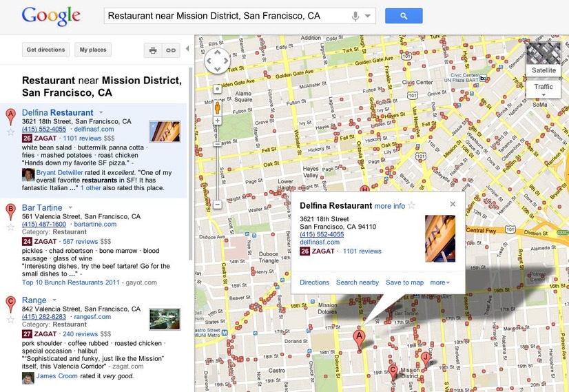This screenshot has width=569, height=392.
Task: Open the Get directions tab
Action: 45,50
